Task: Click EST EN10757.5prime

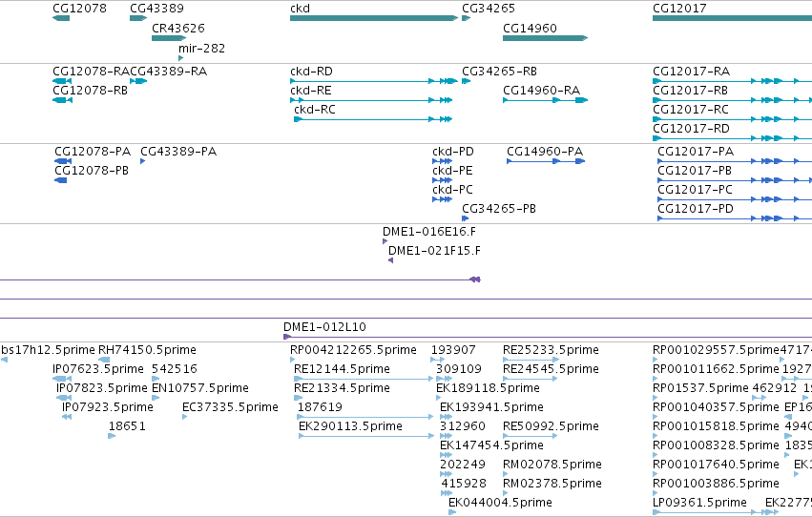Action: click(x=200, y=388)
